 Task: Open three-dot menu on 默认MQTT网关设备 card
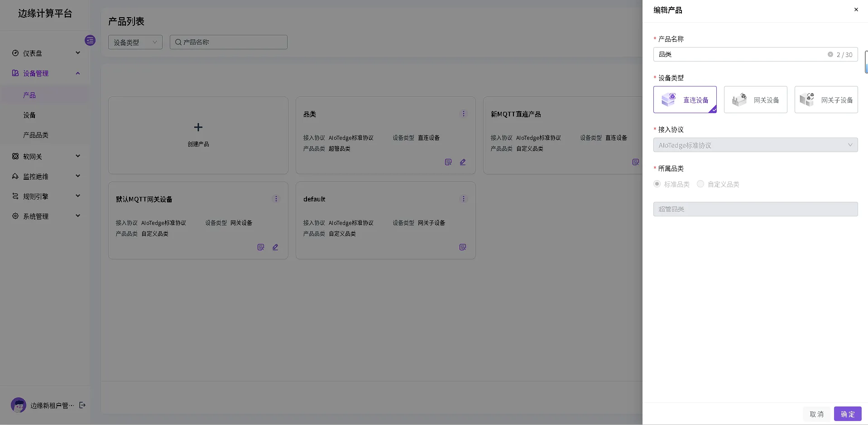click(x=276, y=199)
